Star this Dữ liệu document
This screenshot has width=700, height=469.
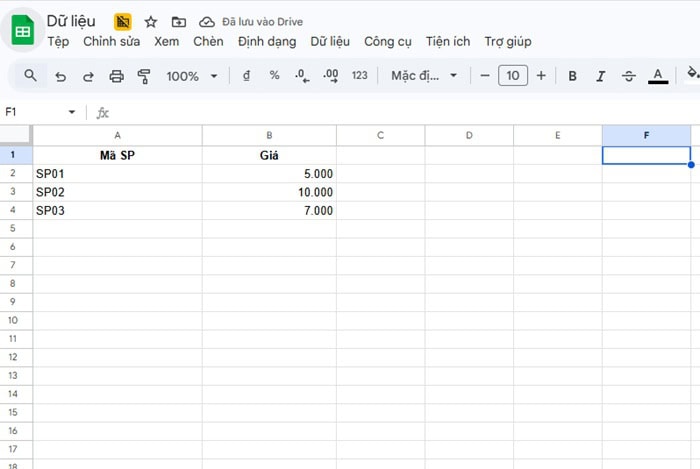(151, 22)
